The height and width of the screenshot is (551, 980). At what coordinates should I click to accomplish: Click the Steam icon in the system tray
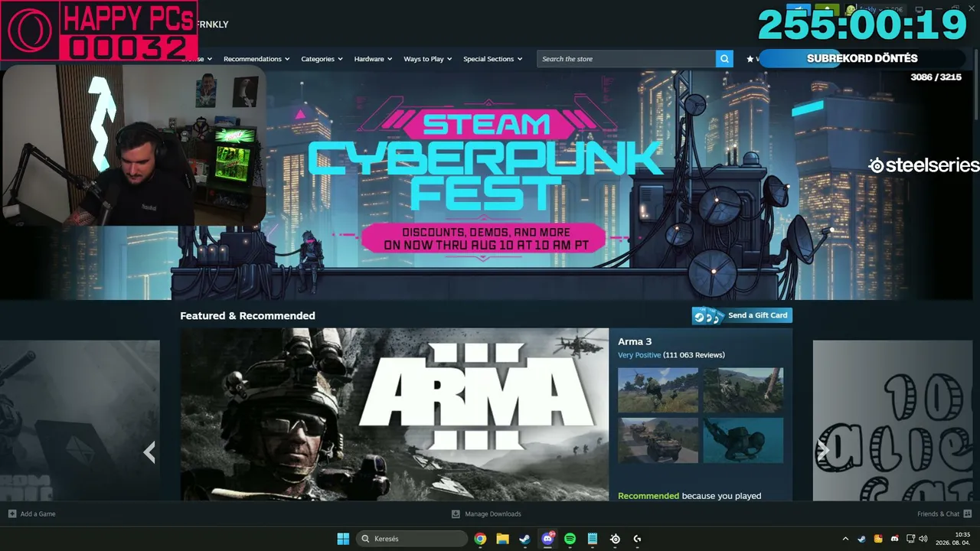point(861,539)
